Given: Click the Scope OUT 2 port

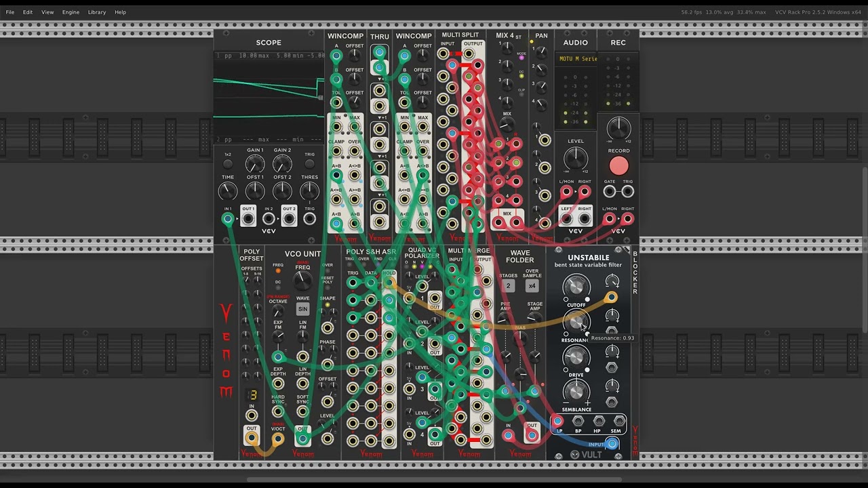Looking at the screenshot, I should pyautogui.click(x=289, y=218).
